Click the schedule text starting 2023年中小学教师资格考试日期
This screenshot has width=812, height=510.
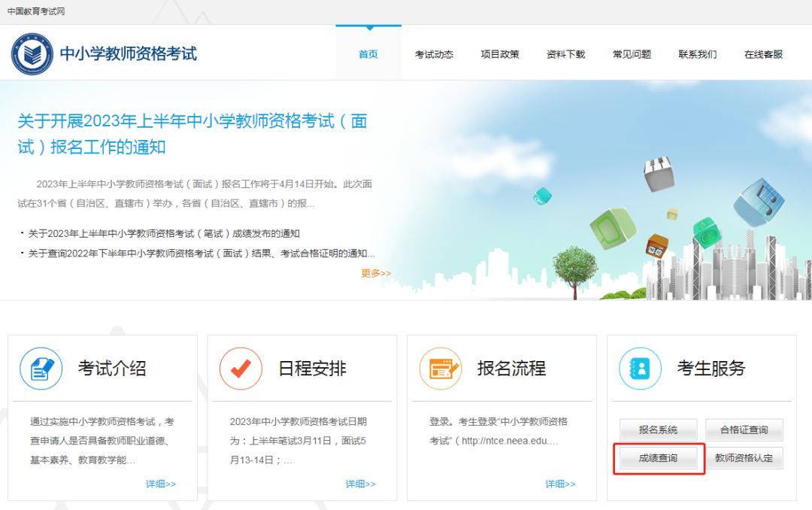click(298, 441)
